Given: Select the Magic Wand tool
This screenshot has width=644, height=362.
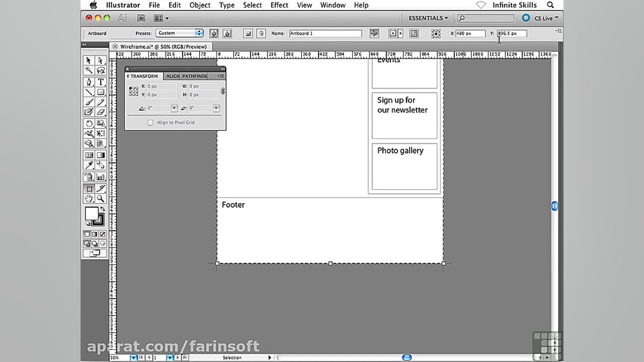Looking at the screenshot, I should coord(89,70).
